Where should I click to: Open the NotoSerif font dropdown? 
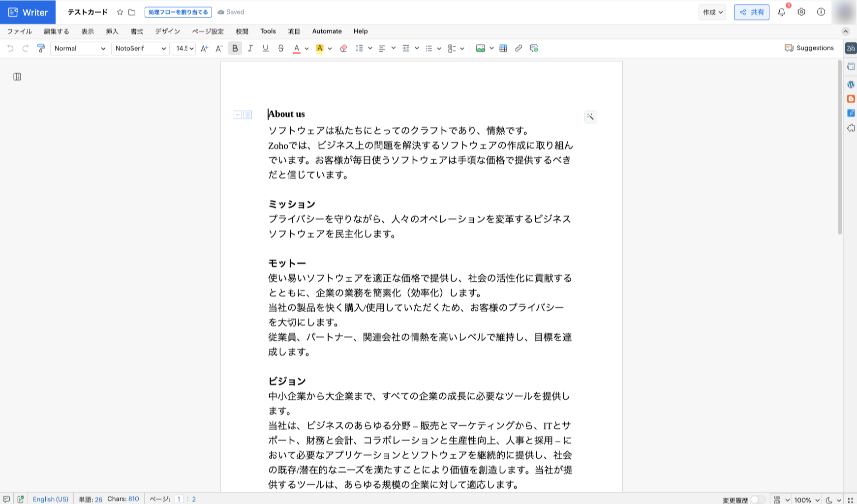coord(140,48)
